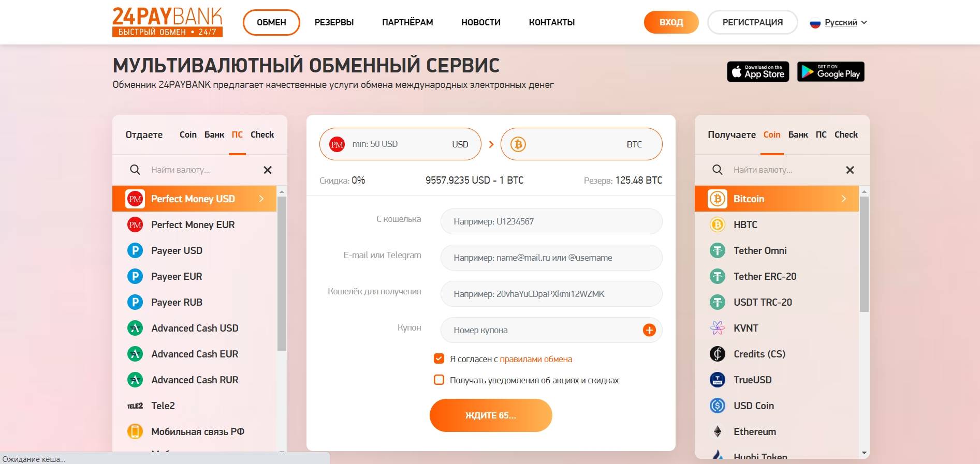This screenshot has height=464, width=980.
Task: Click the Perfect Money USD icon in the list
Action: (x=135, y=199)
